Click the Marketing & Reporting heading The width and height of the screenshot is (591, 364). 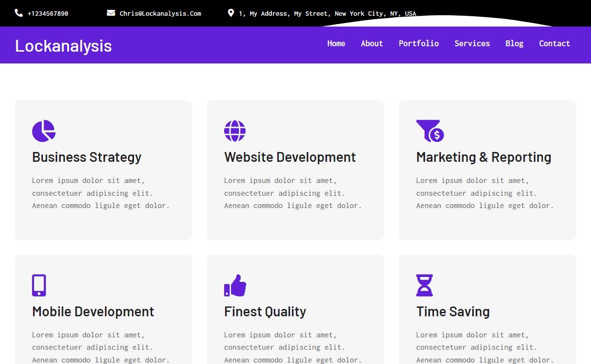point(483,157)
